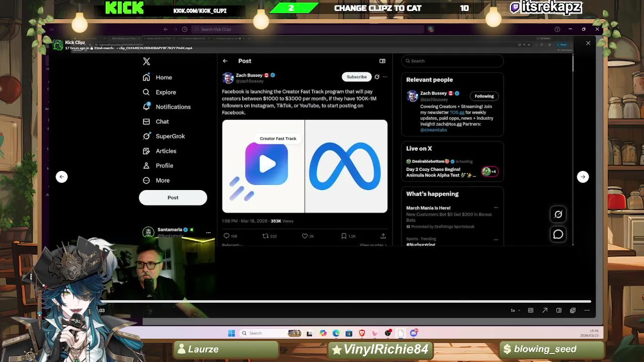Go back using Post header arrow
This screenshot has height=362, width=644.
pos(225,61)
